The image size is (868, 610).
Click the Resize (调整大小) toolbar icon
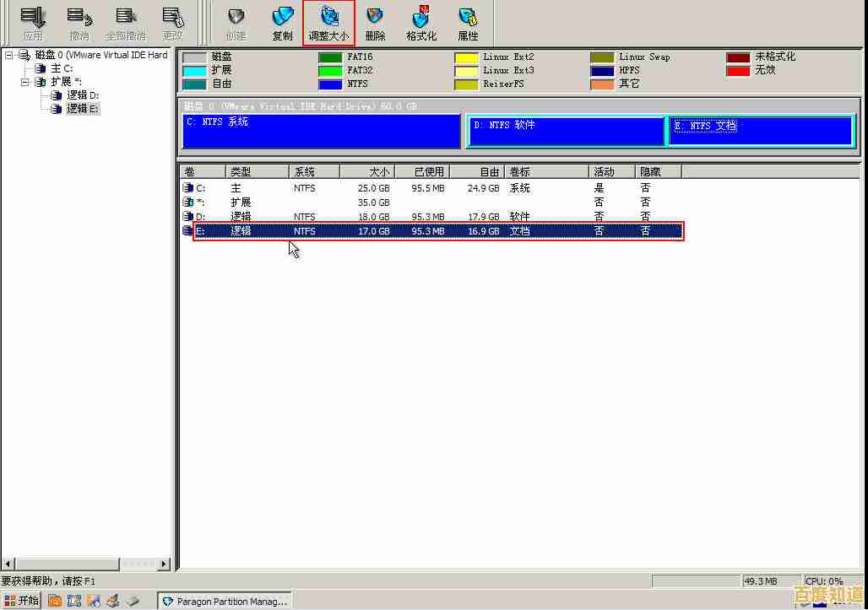(x=328, y=23)
